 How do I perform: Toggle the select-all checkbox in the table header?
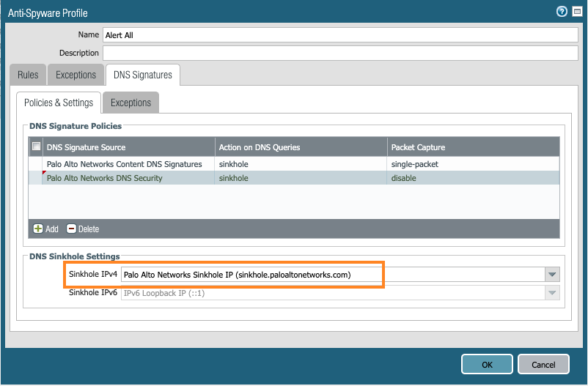(x=36, y=147)
